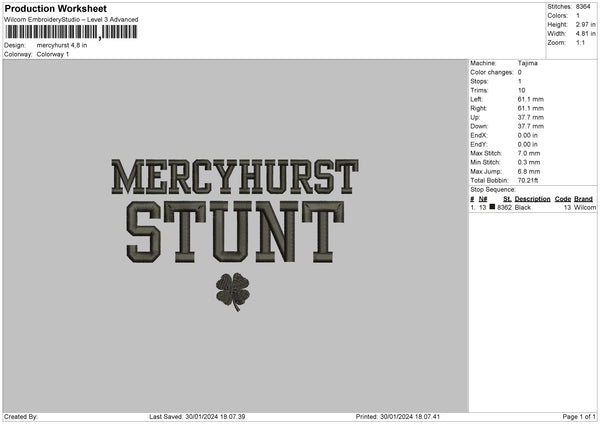This screenshot has height=424, width=600.
Task: Click the MERCYHURST embroidered text
Action: 235,177
